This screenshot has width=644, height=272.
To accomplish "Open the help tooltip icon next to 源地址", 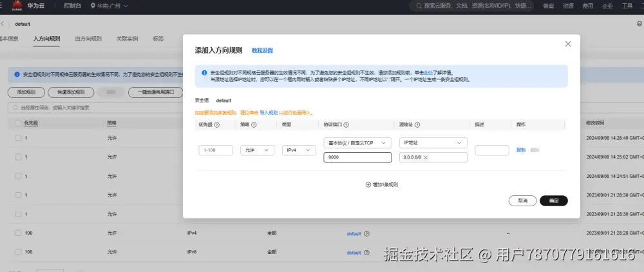I will (x=417, y=125).
